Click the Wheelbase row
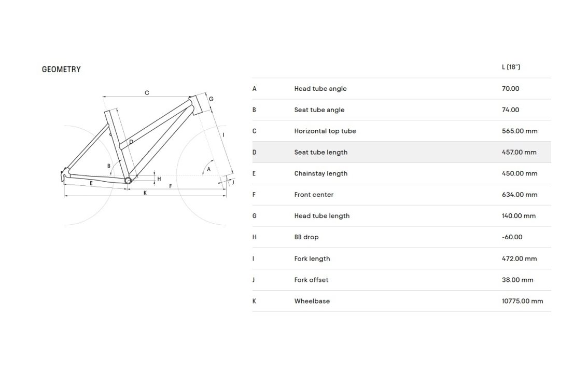This screenshot has width=588, height=368. pos(402,301)
